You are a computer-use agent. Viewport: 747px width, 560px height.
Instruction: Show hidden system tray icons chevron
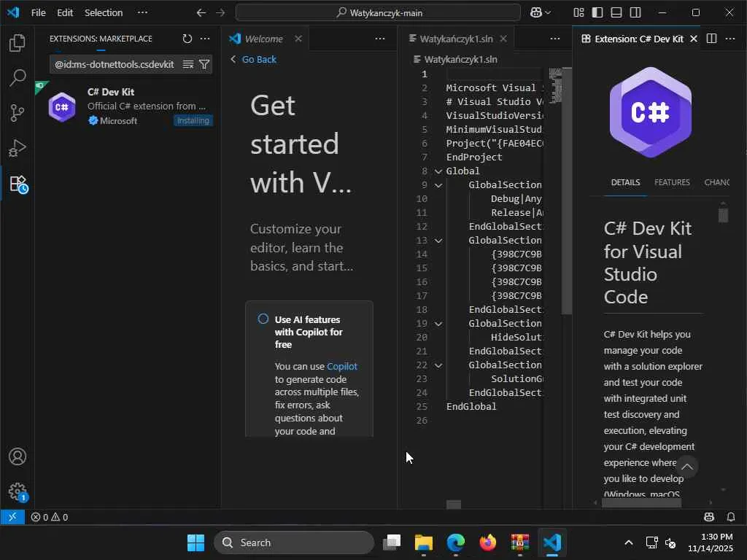[629, 542]
